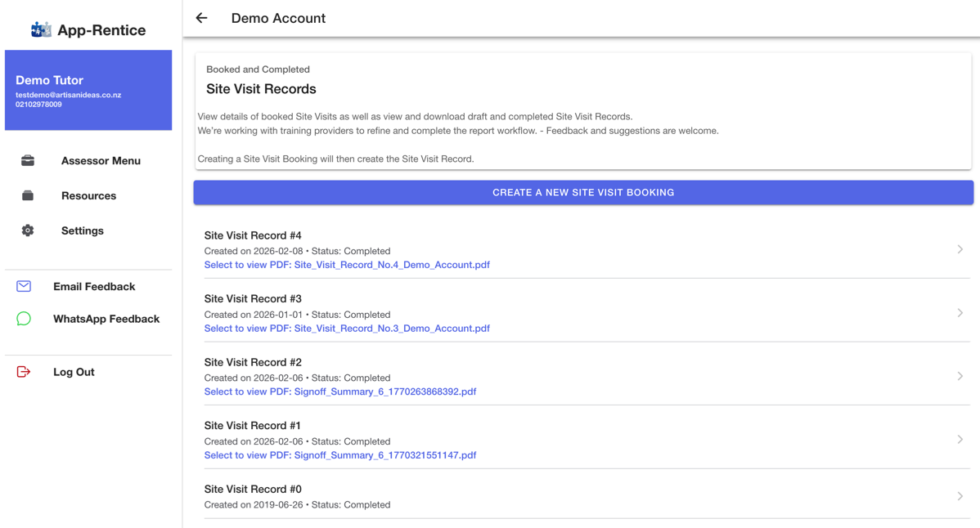Click Create a New Site Visit Booking
The width and height of the screenshot is (980, 528).
pos(583,192)
